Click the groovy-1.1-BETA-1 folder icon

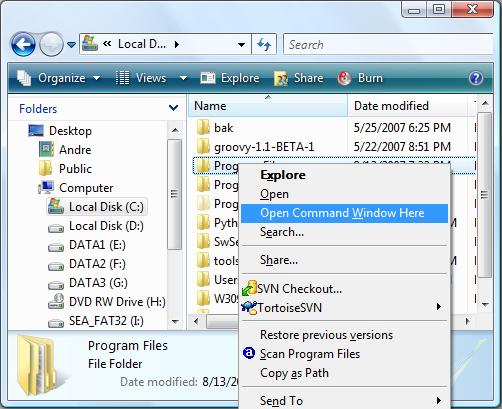tap(203, 146)
